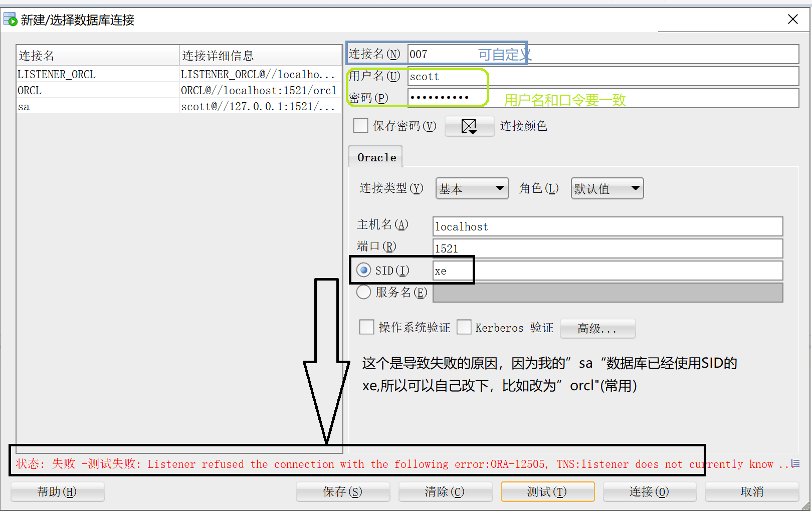The width and height of the screenshot is (812, 521).
Task: Enable the save password checkbox
Action: (x=360, y=125)
